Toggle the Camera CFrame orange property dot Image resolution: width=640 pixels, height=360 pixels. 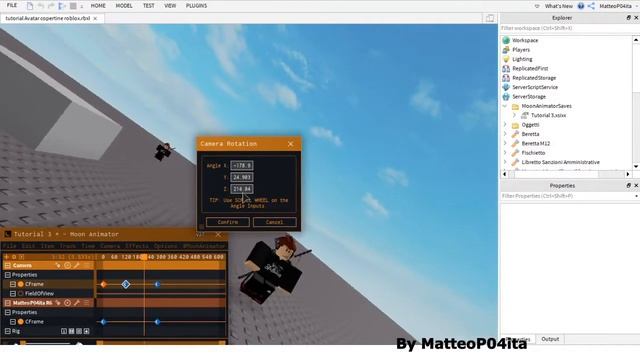(x=20, y=284)
